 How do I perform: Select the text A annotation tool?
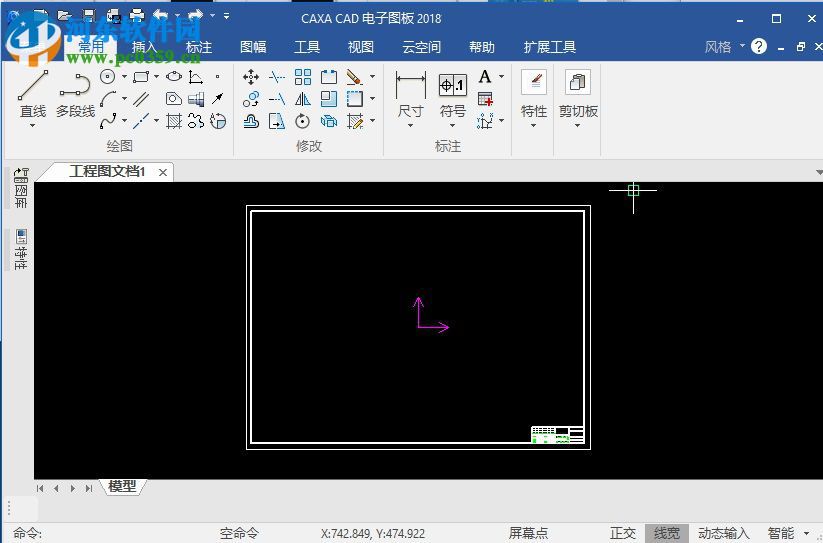485,77
